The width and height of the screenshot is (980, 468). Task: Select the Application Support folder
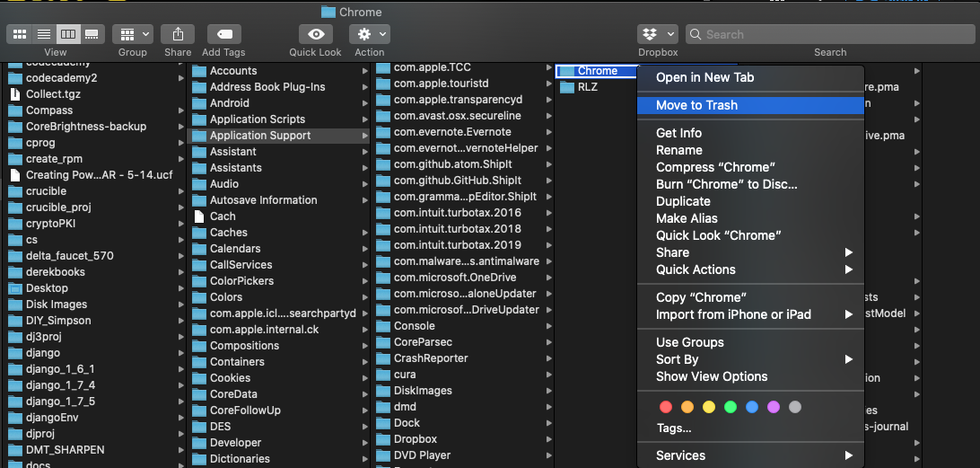click(278, 135)
